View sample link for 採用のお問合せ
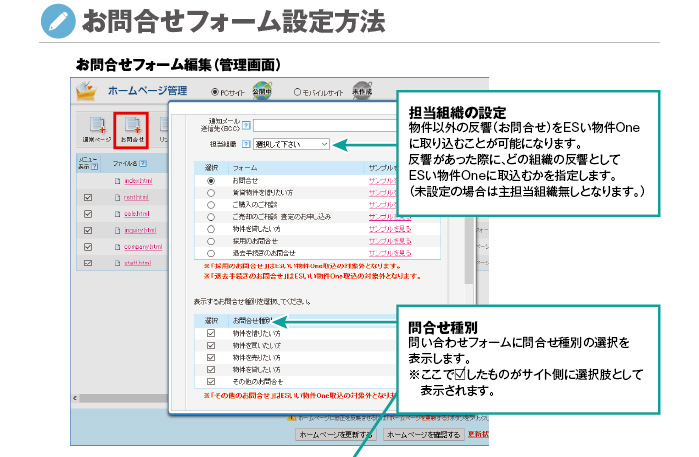This screenshot has width=699, height=457. click(x=390, y=241)
